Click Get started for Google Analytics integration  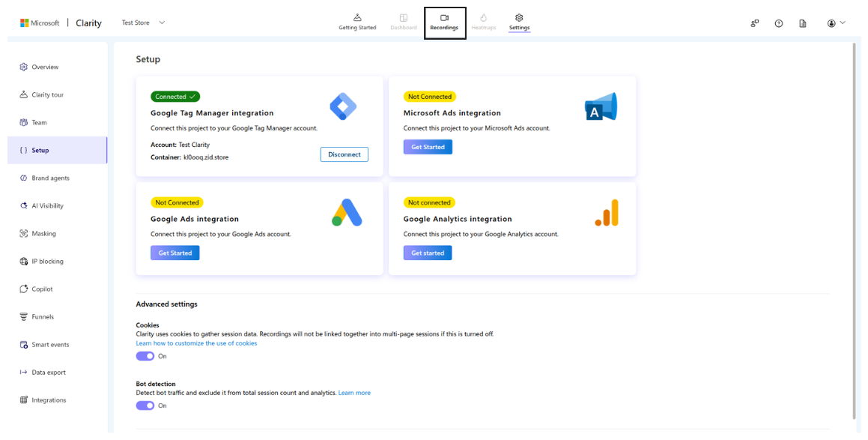click(x=428, y=253)
